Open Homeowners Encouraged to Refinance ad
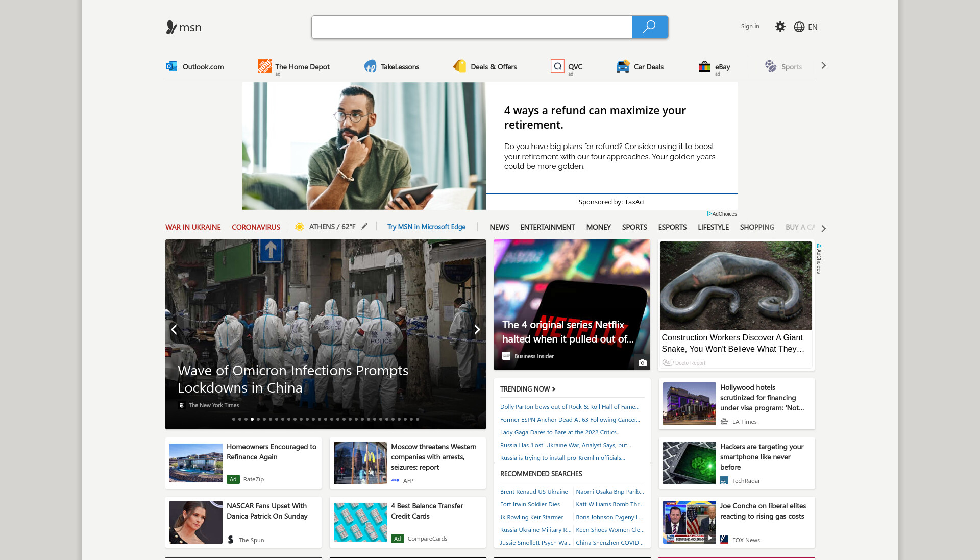Viewport: 980px width, 560px height. [243, 463]
